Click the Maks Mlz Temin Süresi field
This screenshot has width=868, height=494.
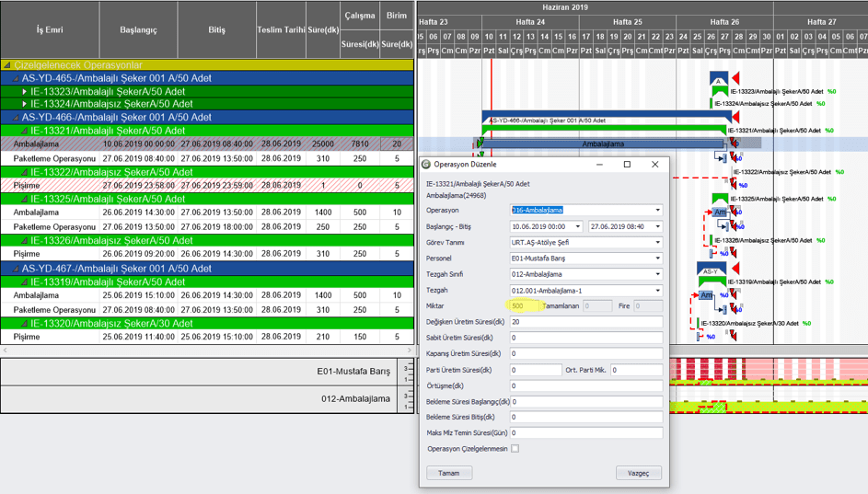585,432
